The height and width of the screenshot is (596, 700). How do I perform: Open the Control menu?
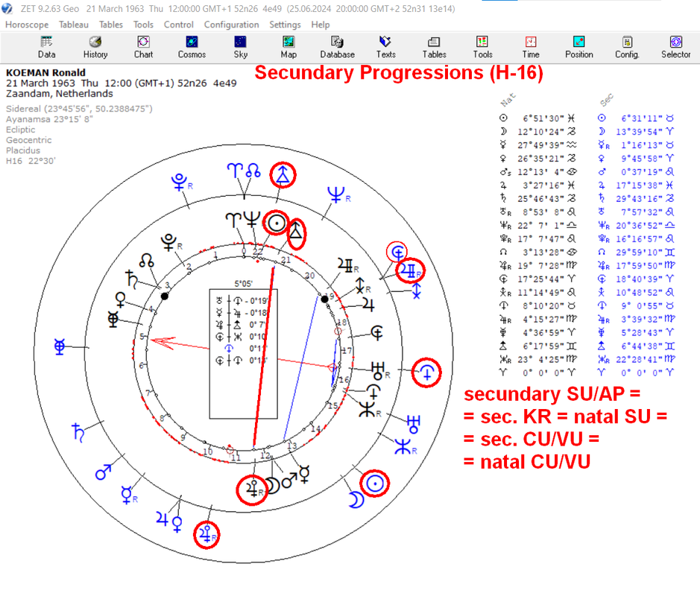tap(179, 25)
